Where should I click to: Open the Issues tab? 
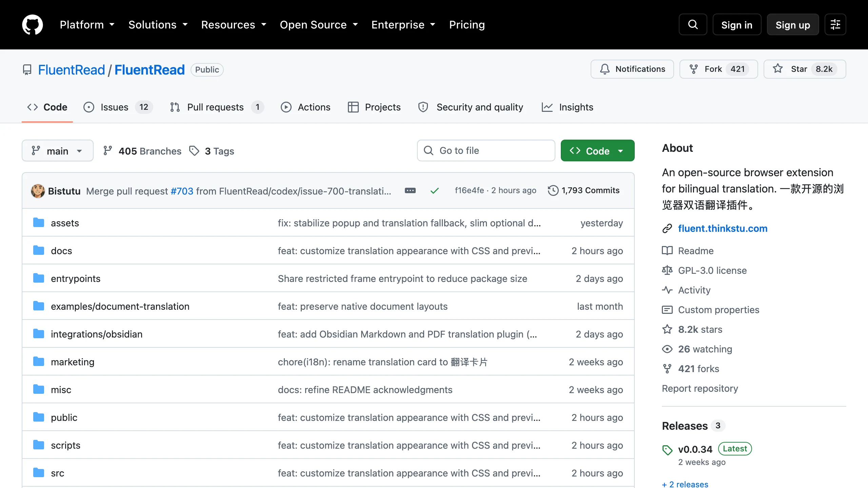[x=118, y=107]
